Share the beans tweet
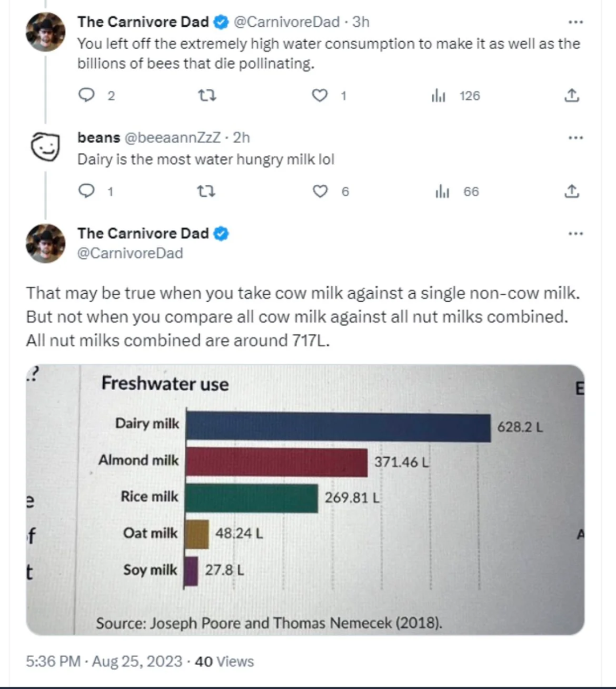 572,191
